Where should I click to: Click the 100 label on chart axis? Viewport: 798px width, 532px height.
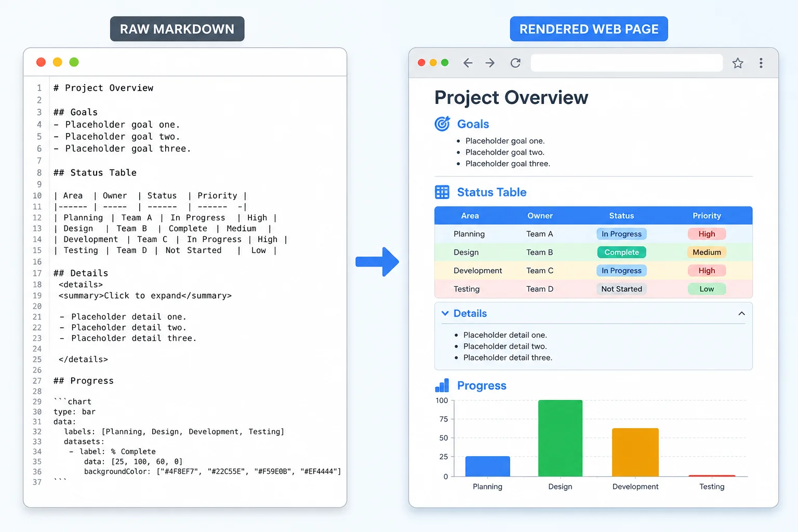[442, 401]
